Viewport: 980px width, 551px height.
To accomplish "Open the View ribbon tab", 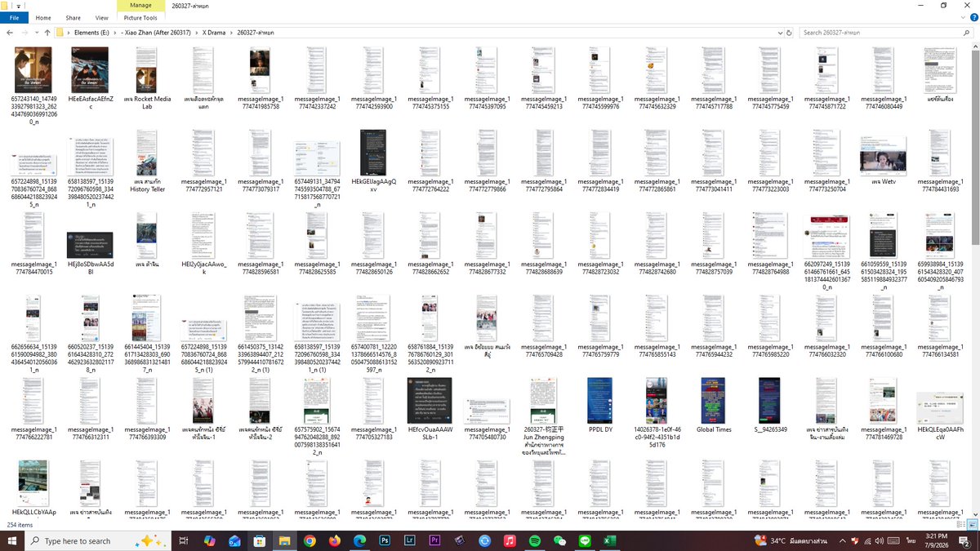I will [101, 17].
